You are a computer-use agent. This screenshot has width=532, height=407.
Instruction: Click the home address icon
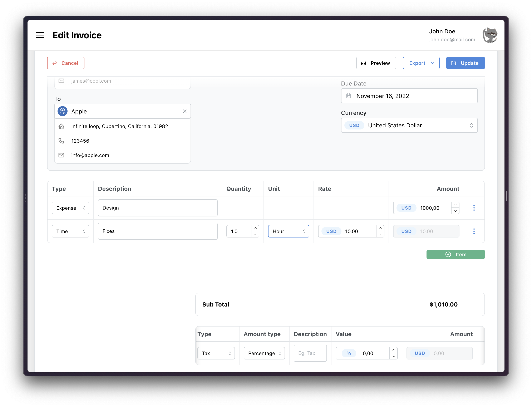tap(61, 126)
